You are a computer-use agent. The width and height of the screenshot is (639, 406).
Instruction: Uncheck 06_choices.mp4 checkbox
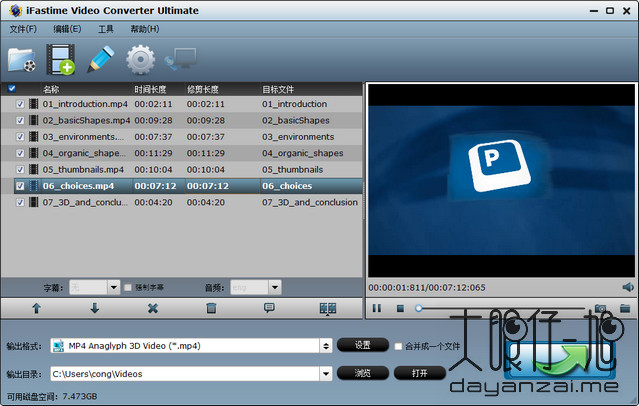click(x=20, y=186)
